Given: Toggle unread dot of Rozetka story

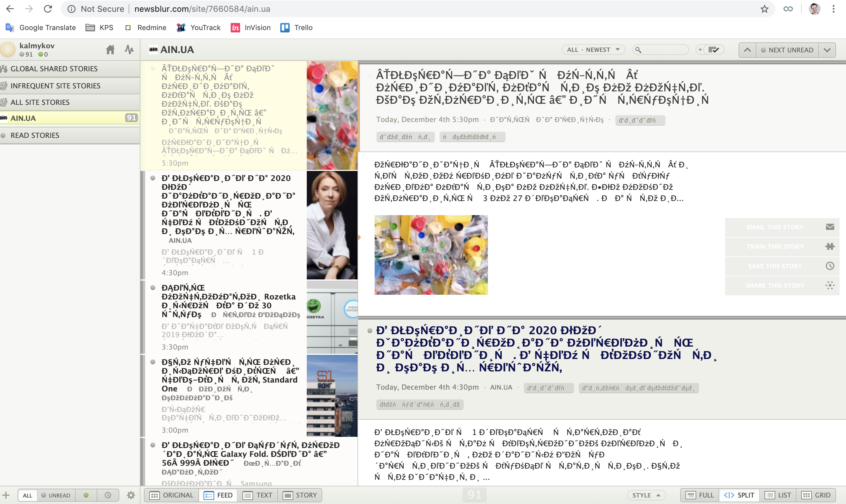Looking at the screenshot, I should (153, 288).
